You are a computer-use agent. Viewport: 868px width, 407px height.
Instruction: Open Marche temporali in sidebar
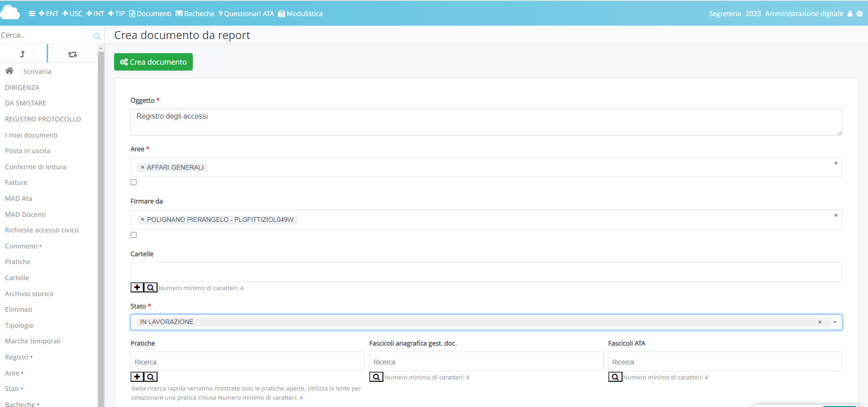tap(33, 341)
